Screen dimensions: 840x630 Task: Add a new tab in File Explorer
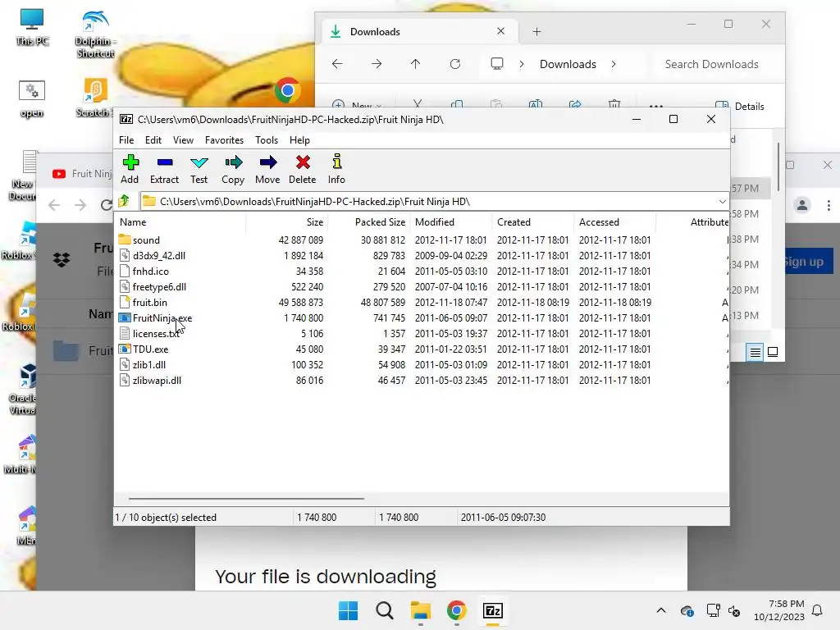coord(536,32)
